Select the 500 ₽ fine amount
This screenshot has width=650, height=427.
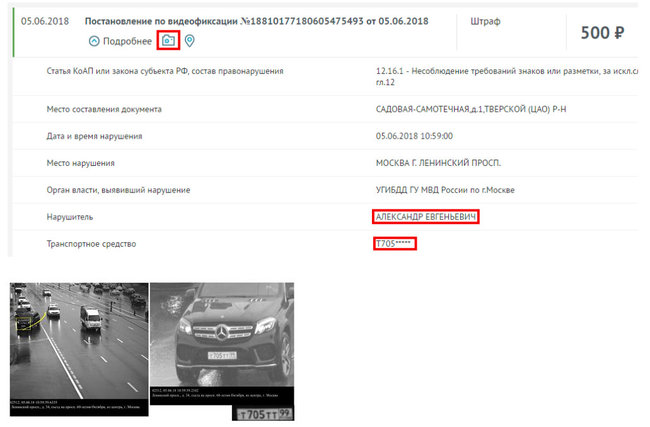click(x=602, y=33)
